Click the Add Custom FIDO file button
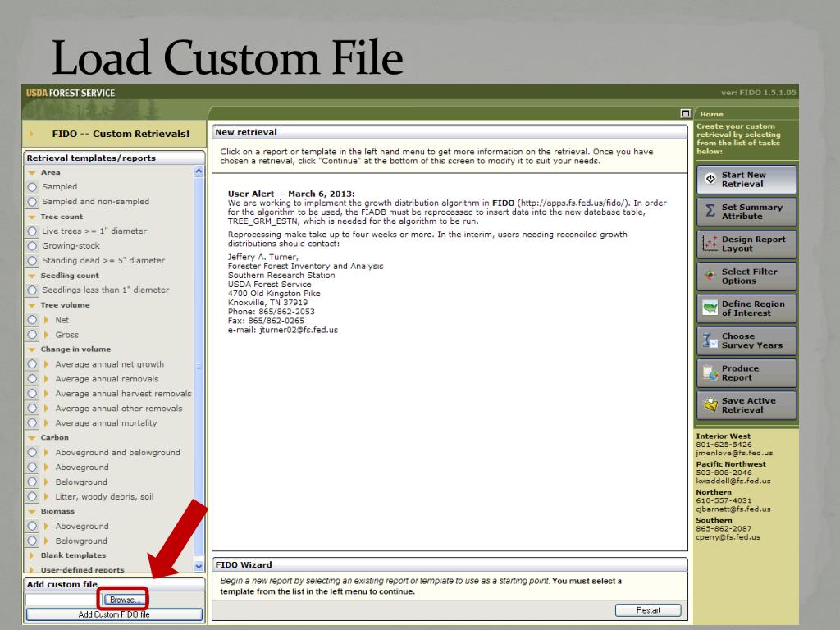This screenshot has height=630, width=840. (114, 614)
